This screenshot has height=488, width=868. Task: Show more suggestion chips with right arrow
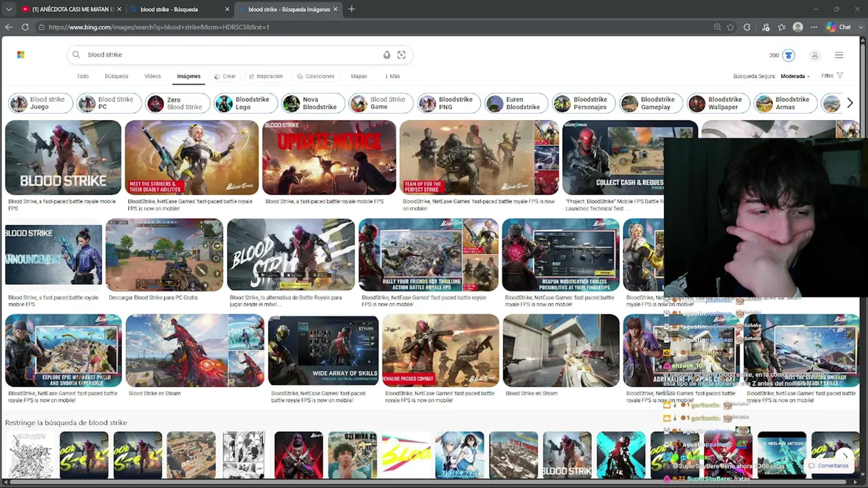tap(850, 103)
